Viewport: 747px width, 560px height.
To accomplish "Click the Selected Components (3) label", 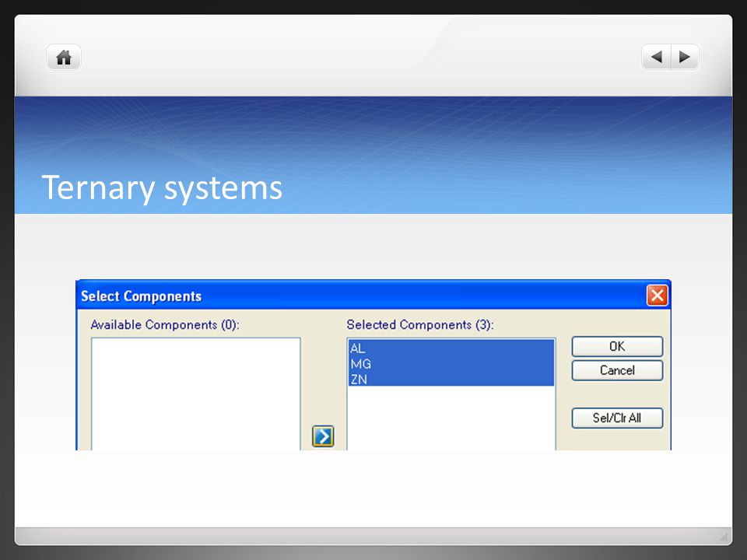I will tap(419, 325).
